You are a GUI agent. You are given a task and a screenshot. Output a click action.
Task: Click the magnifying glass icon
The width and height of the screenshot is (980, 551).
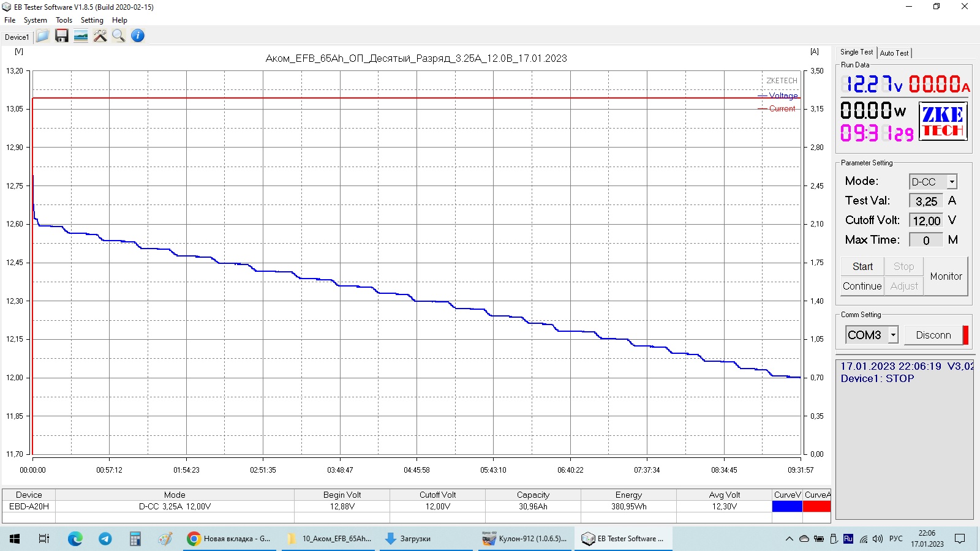pos(119,36)
